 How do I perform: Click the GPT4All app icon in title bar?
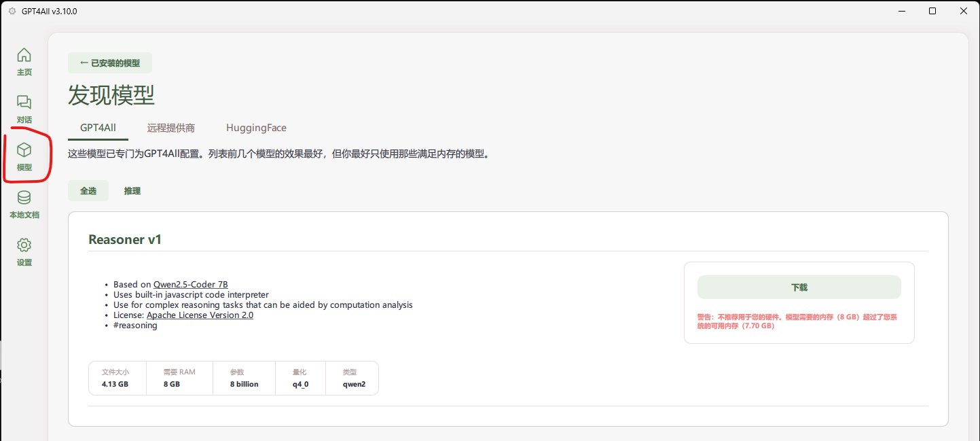12,11
